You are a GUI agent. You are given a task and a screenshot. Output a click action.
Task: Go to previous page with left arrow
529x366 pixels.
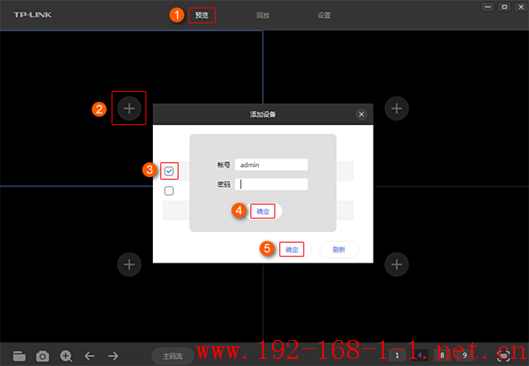point(89,356)
